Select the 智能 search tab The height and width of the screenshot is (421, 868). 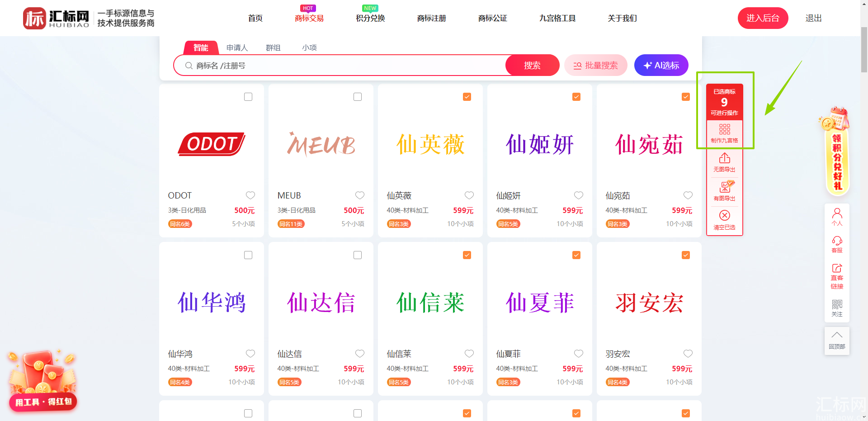click(x=201, y=47)
